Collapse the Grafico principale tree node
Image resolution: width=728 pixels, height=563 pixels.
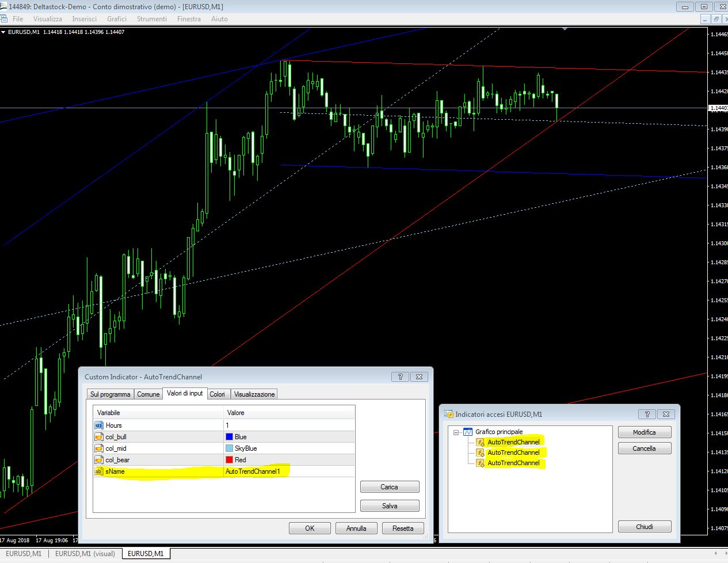pos(456,432)
